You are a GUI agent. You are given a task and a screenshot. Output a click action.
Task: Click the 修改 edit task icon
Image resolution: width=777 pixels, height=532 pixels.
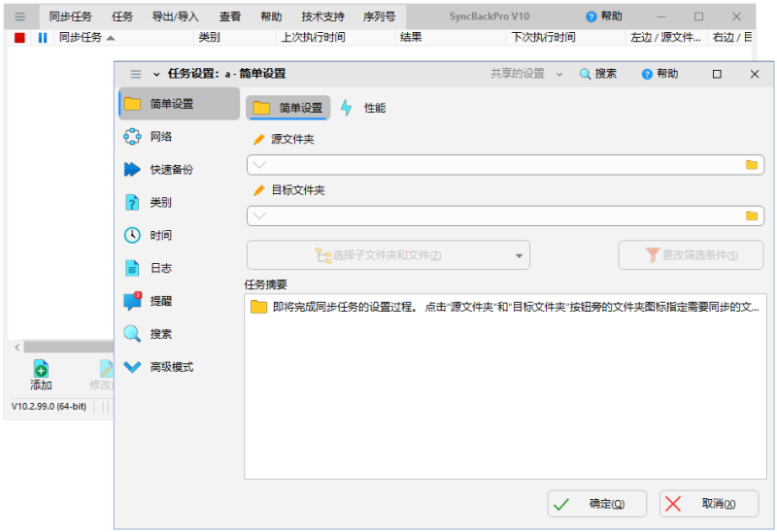(x=103, y=375)
